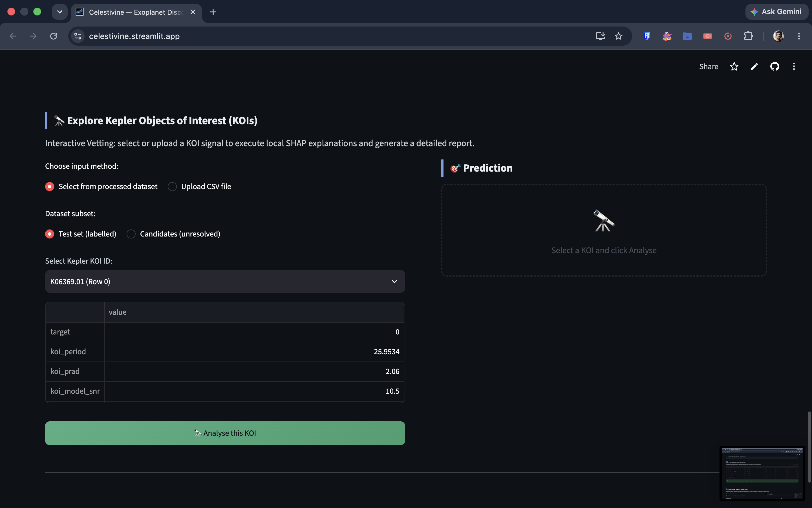Click koi_model_snr value 10.5
The image size is (812, 508).
coord(392,391)
